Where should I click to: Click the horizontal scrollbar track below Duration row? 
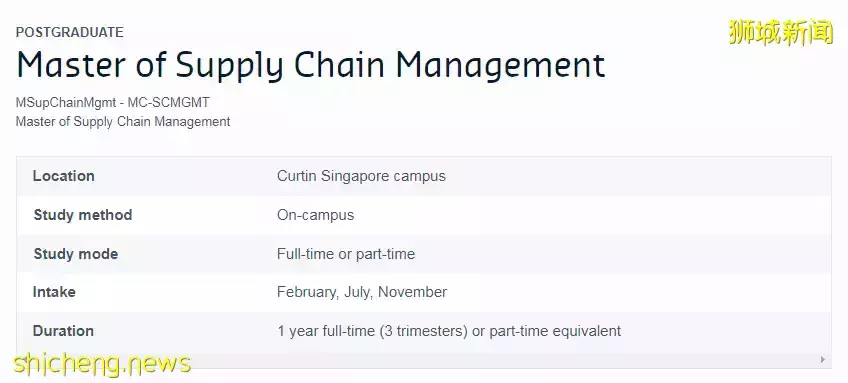416,360
